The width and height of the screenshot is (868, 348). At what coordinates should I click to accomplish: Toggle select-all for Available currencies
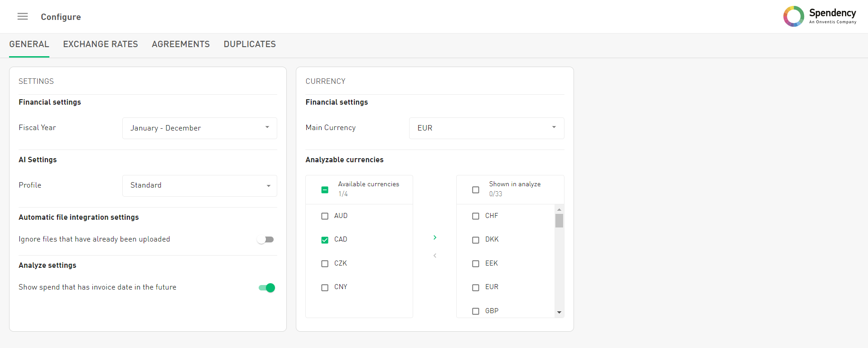tap(325, 190)
